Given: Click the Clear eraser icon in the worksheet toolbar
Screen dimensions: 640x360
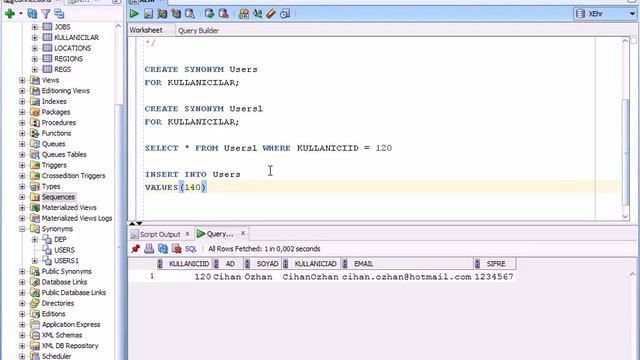Looking at the screenshot, I should (271, 14).
